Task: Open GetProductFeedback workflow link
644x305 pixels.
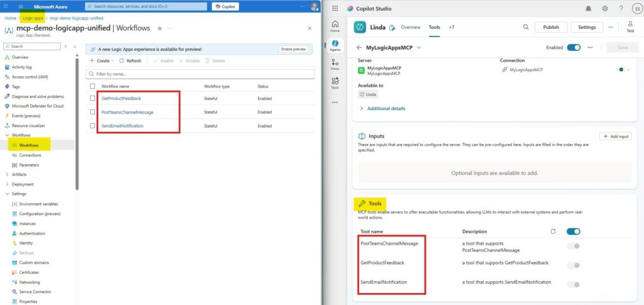Action: (121, 99)
